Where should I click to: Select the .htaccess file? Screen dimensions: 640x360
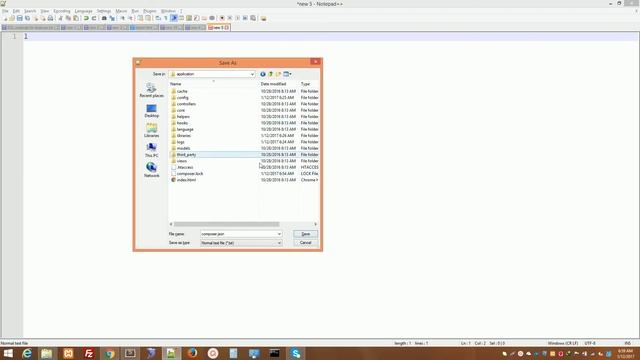tap(185, 167)
